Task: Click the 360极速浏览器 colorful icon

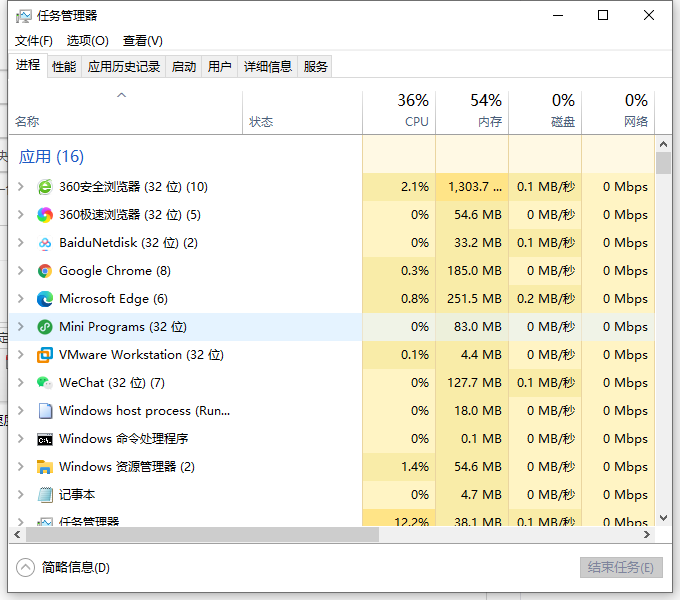Action: pyautogui.click(x=45, y=215)
